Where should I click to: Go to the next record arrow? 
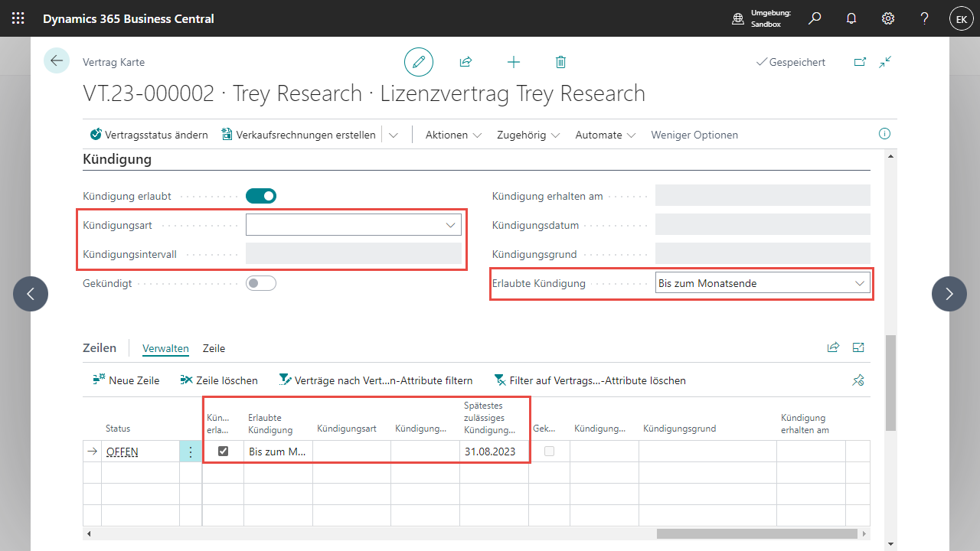(949, 294)
